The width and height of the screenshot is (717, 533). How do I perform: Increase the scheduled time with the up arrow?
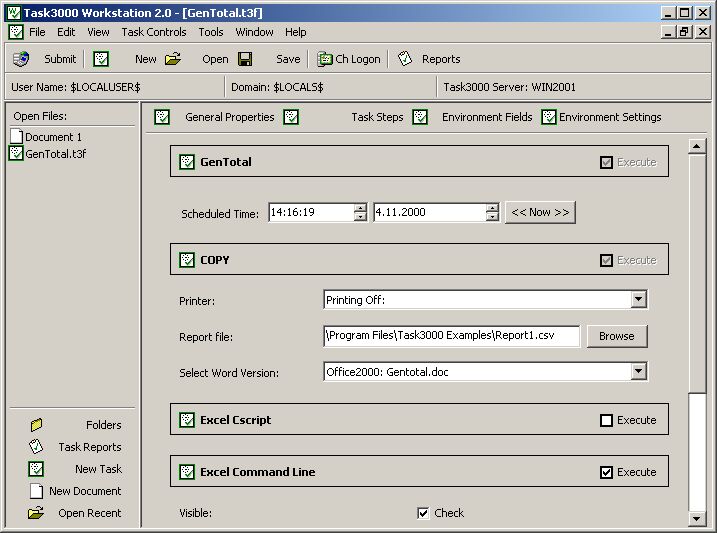click(x=360, y=208)
